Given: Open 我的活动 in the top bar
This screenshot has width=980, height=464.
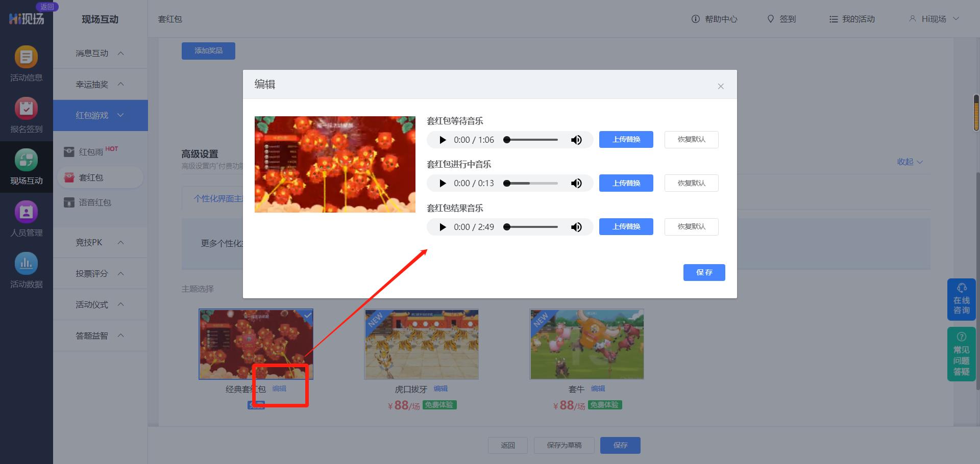Looking at the screenshot, I should [852, 19].
